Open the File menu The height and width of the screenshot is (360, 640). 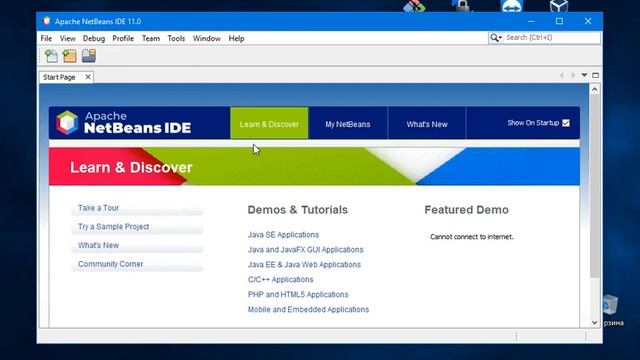46,38
